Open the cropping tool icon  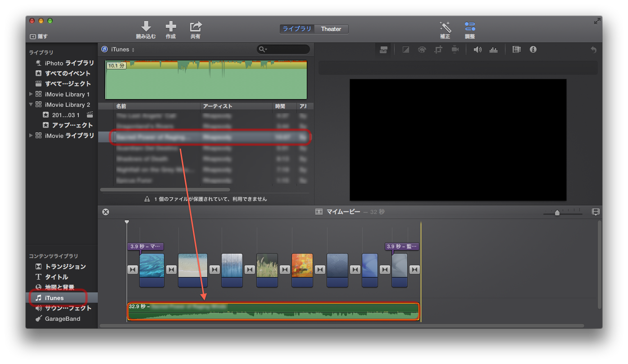[438, 50]
